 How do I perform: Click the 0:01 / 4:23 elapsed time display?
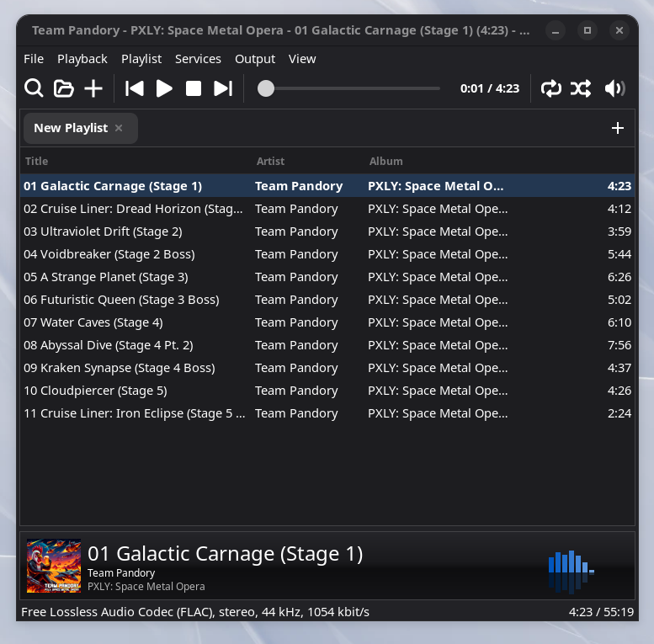click(490, 88)
